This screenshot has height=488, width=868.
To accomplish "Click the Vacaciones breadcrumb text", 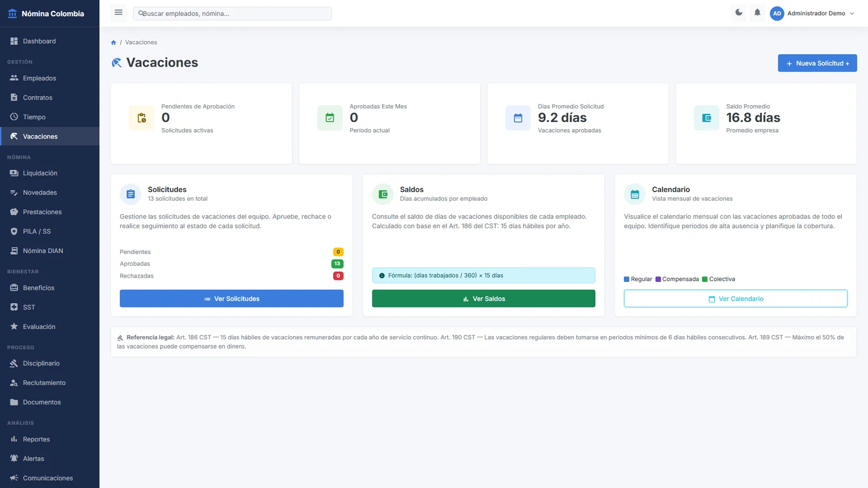I will coord(141,42).
